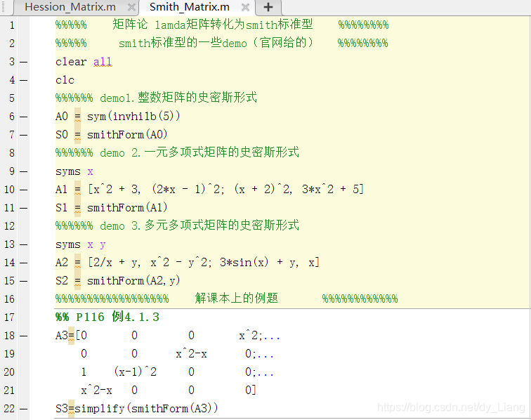Click 'syms x y' statement on line 13
531x420 pixels.
pyautogui.click(x=81, y=245)
